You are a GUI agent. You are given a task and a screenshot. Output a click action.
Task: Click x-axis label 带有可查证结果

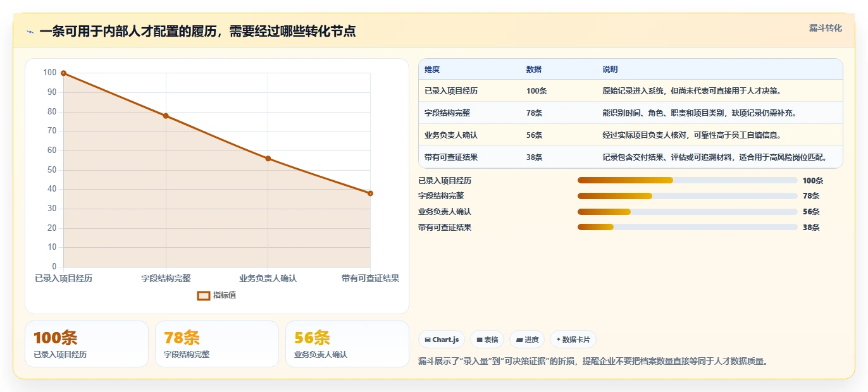point(370,278)
